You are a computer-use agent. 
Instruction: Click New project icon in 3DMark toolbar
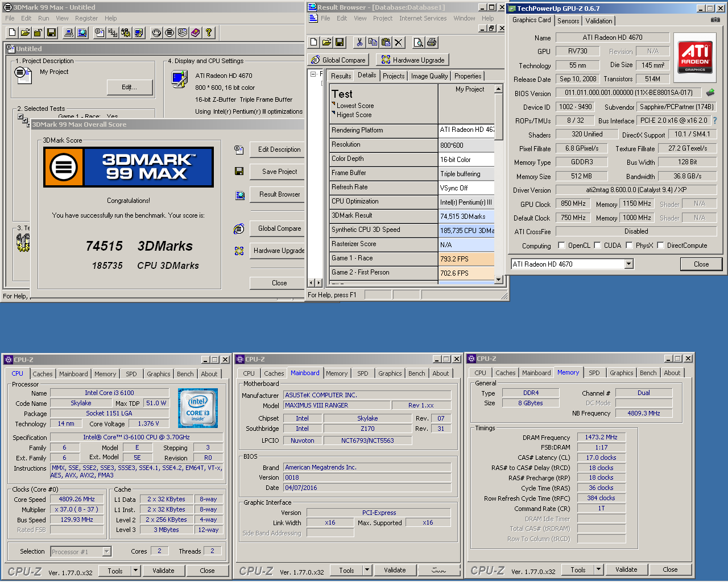click(x=11, y=33)
